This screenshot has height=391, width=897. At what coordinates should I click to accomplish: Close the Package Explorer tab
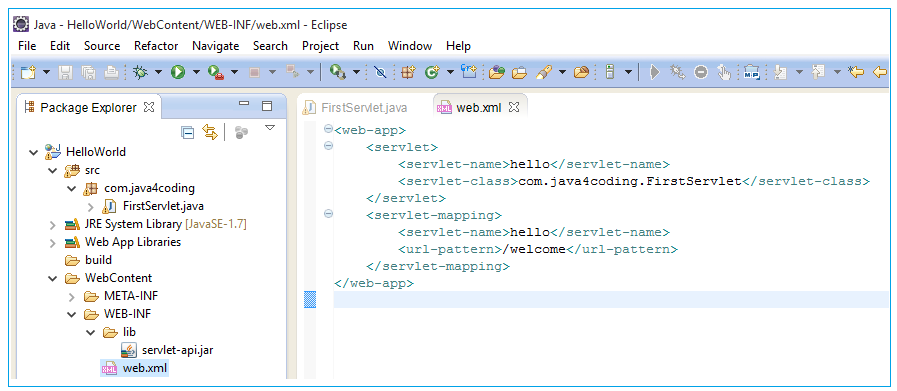pos(149,107)
